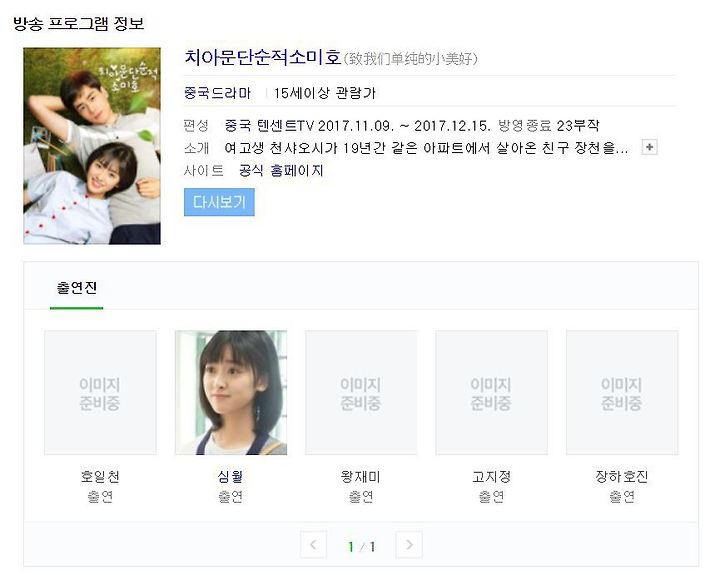The width and height of the screenshot is (720, 575).
Task: Click cast name 왕재미
Action: point(360,477)
